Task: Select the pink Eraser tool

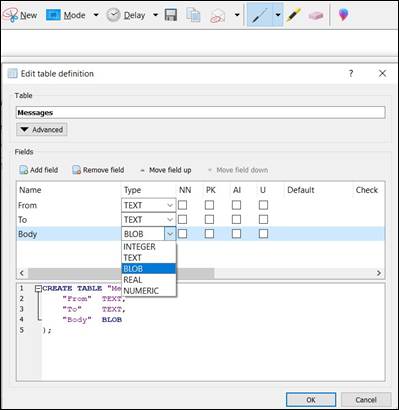Action: coord(315,15)
